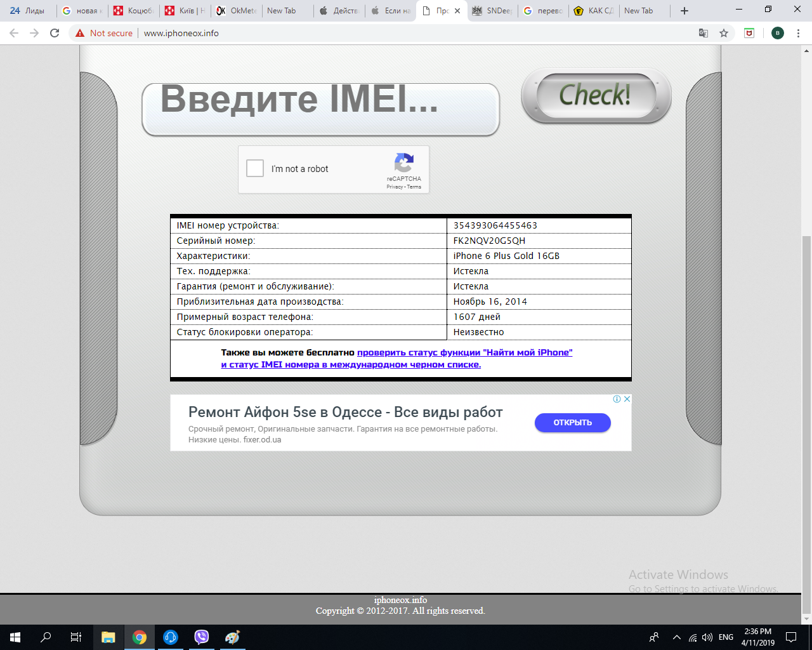Click the browser Forward arrow
Image resolution: width=812 pixels, height=650 pixels.
coord(34,33)
